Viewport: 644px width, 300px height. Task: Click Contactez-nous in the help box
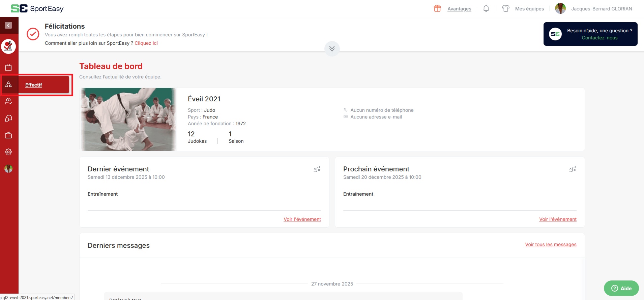(599, 38)
